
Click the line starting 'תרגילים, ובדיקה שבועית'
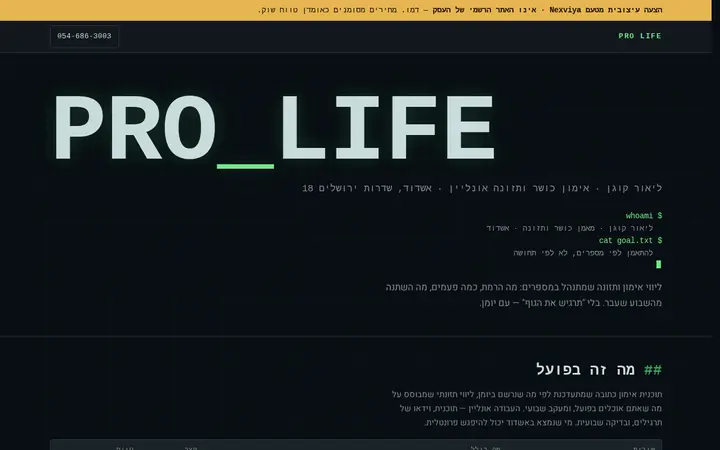point(543,422)
